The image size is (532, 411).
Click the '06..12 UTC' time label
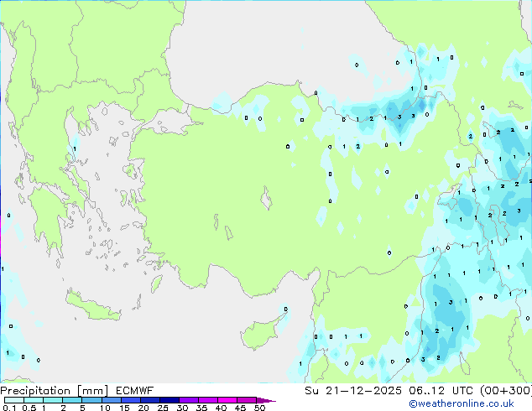click(441, 391)
